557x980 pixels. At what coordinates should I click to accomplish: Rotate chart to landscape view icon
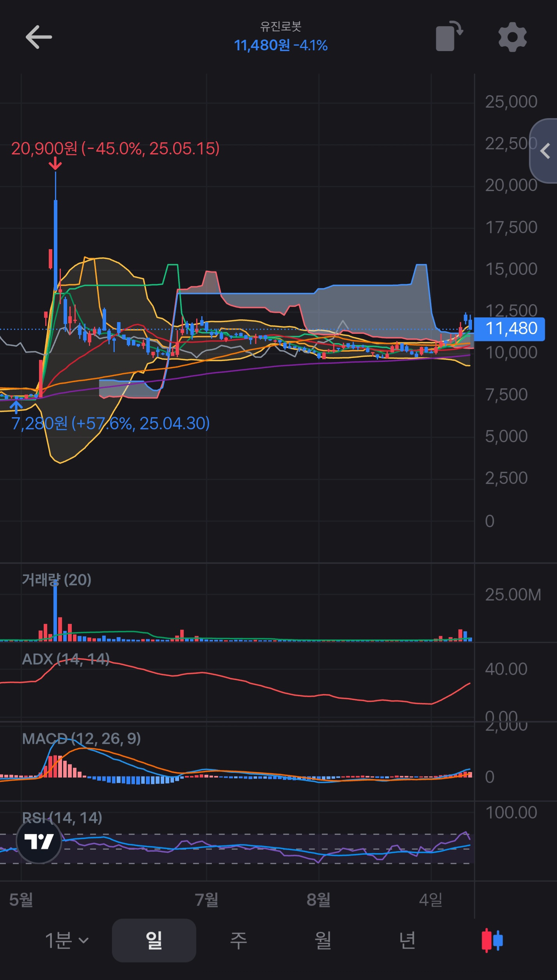[x=449, y=36]
